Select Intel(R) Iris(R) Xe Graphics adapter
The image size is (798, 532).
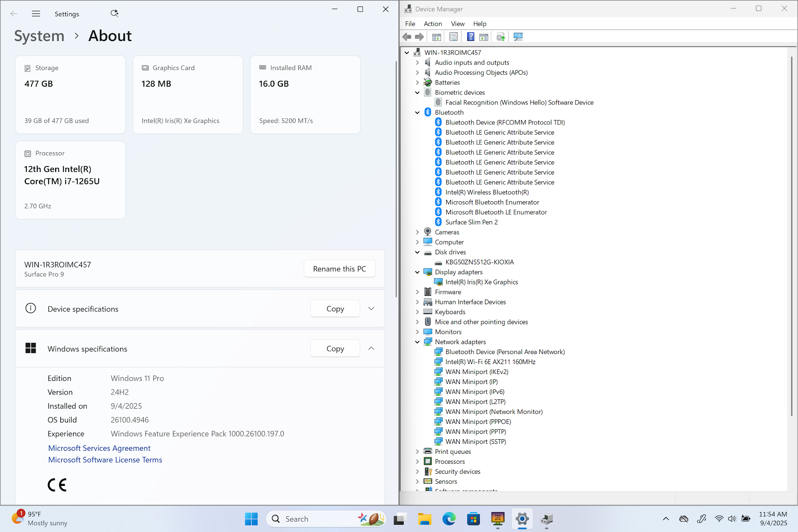coord(482,282)
